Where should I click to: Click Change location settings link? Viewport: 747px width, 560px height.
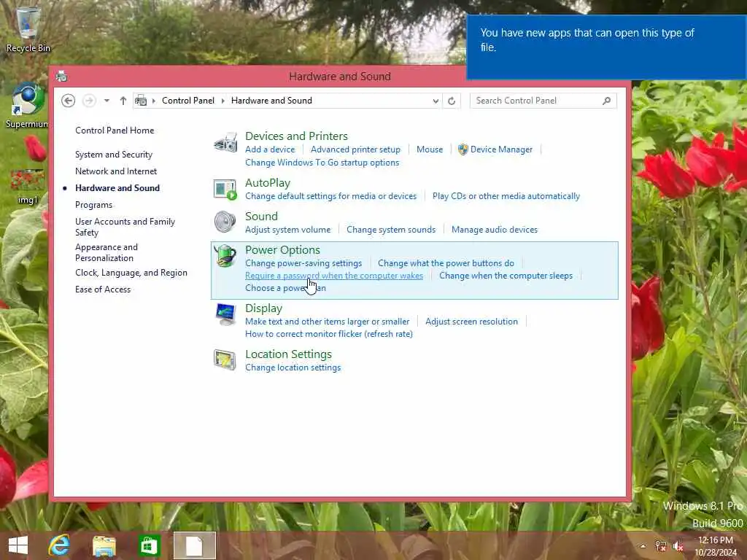[293, 367]
